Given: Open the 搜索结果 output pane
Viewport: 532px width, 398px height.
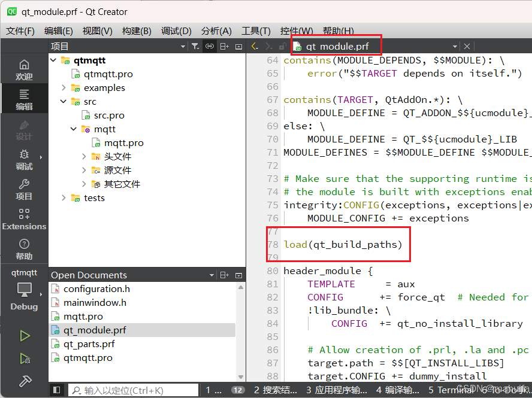Looking at the screenshot, I should [276, 390].
